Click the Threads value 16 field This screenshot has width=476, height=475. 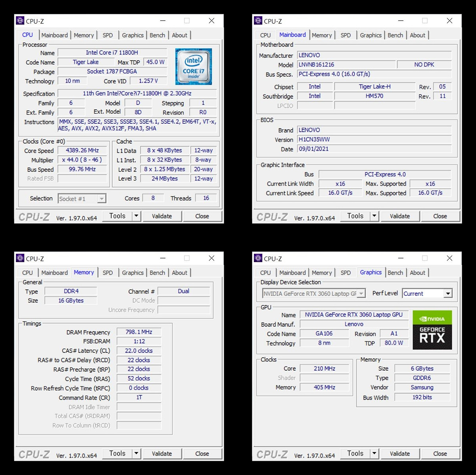click(x=206, y=198)
